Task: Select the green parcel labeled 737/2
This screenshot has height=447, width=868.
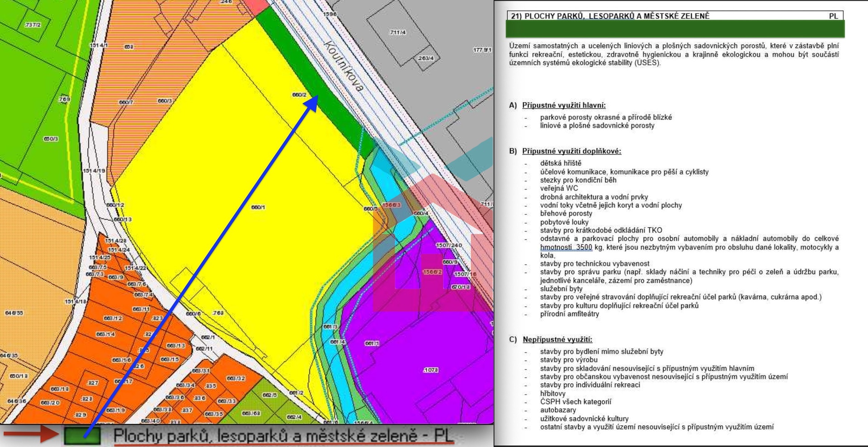Action: click(33, 25)
